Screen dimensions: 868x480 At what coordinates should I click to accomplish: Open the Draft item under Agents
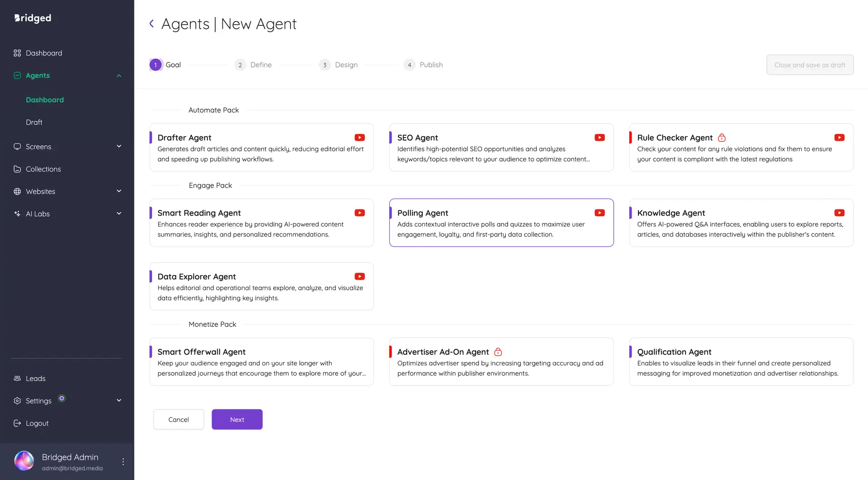pyautogui.click(x=34, y=122)
